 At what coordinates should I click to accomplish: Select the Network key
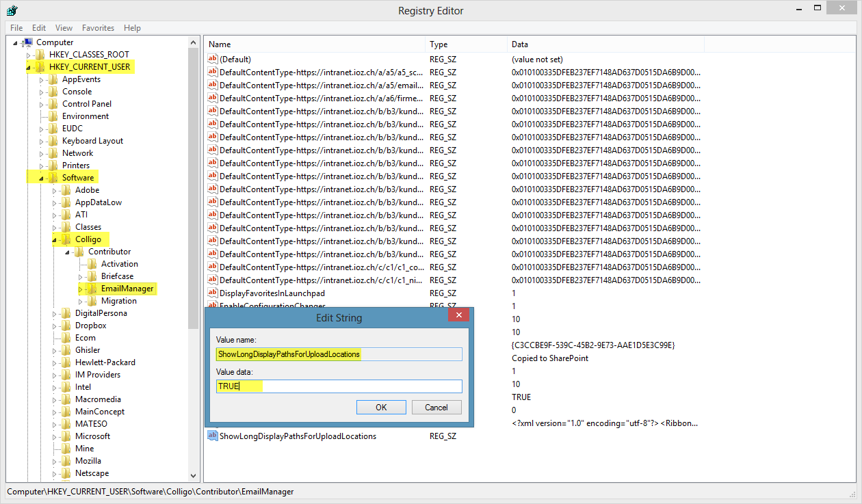[77, 153]
